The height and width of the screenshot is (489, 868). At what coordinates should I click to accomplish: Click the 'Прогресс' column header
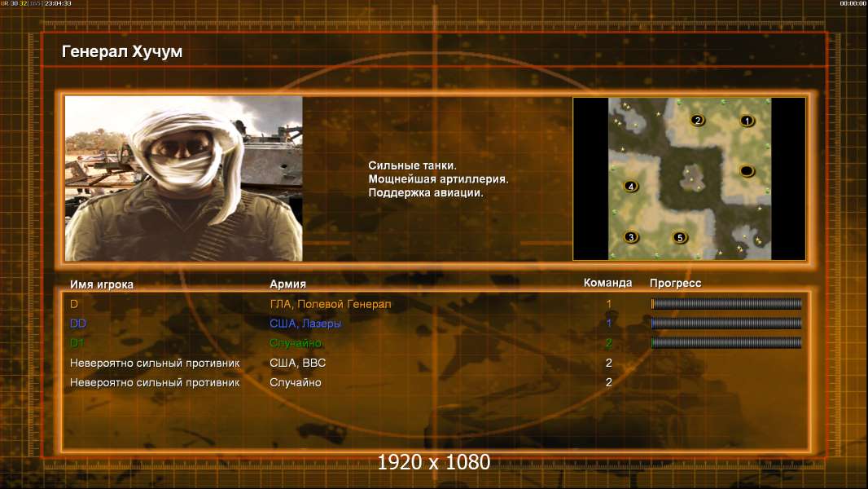[x=675, y=284]
